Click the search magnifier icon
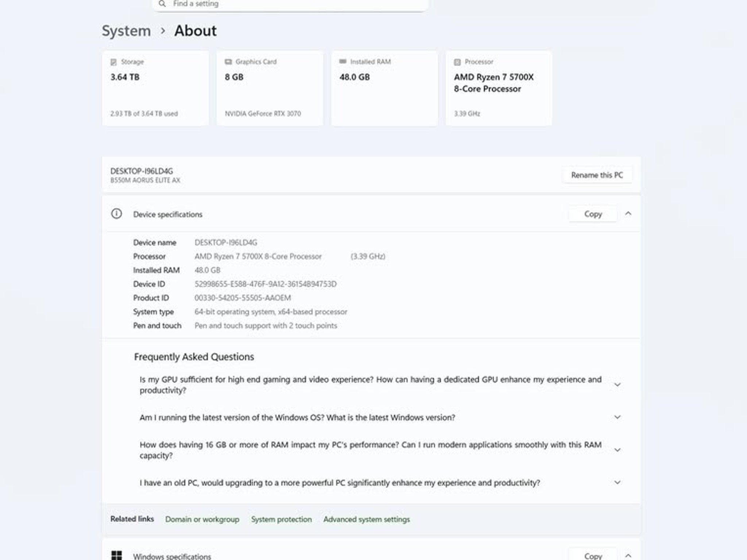Screen dimensions: 747x560 pos(162,4)
